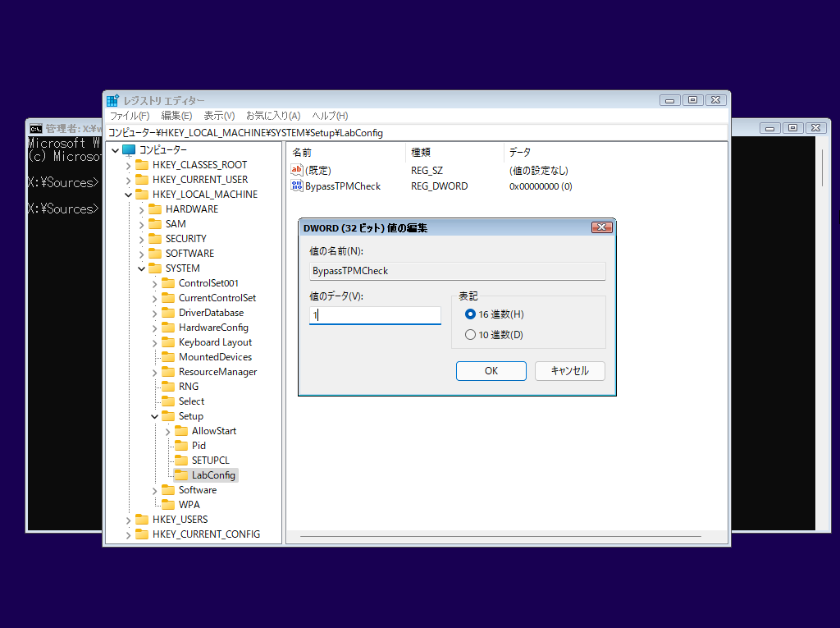Select the HardwareConfig folder icon
Viewport: 840px width, 628px height.
tap(168, 328)
